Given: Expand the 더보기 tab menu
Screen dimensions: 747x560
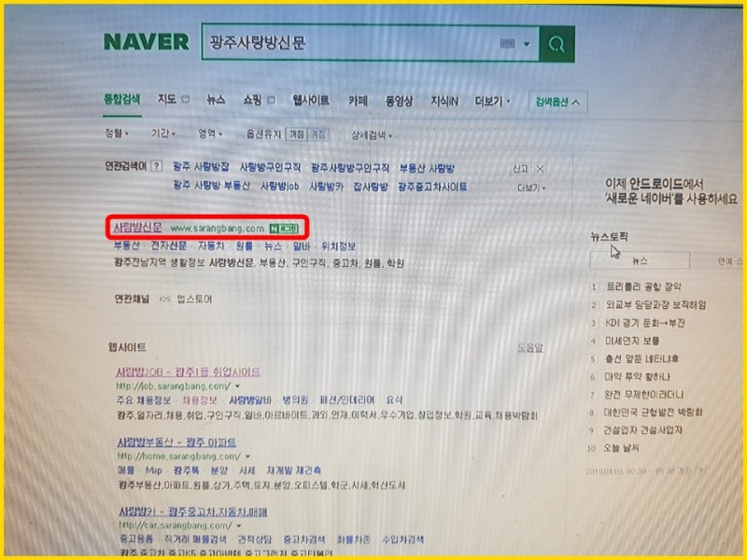Looking at the screenshot, I should tap(493, 102).
